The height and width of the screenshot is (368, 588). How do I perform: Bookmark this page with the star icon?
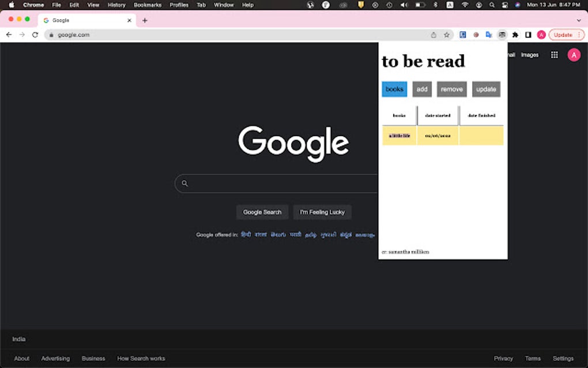point(446,35)
